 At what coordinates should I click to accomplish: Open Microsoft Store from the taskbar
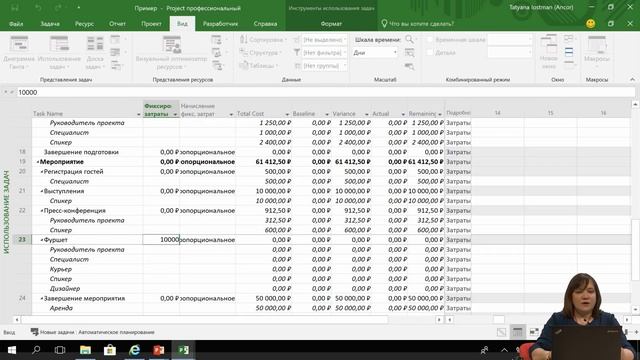pyautogui.click(x=110, y=350)
